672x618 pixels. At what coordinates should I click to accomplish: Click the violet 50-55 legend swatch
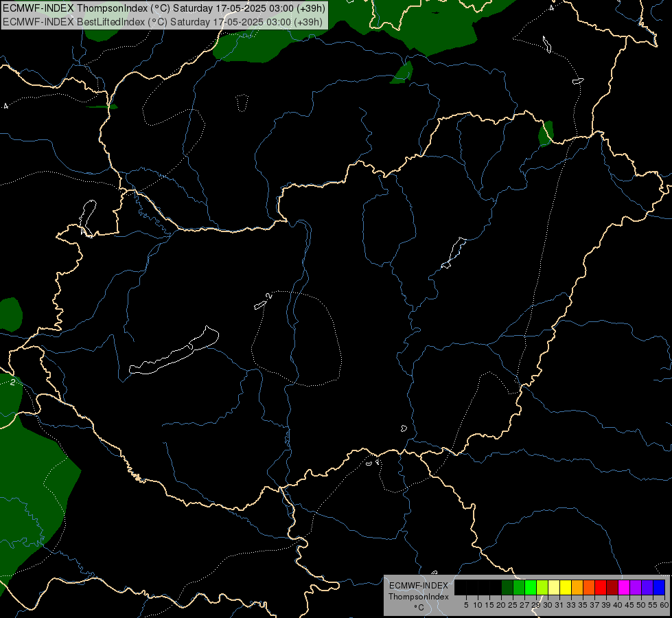[x=647, y=588]
